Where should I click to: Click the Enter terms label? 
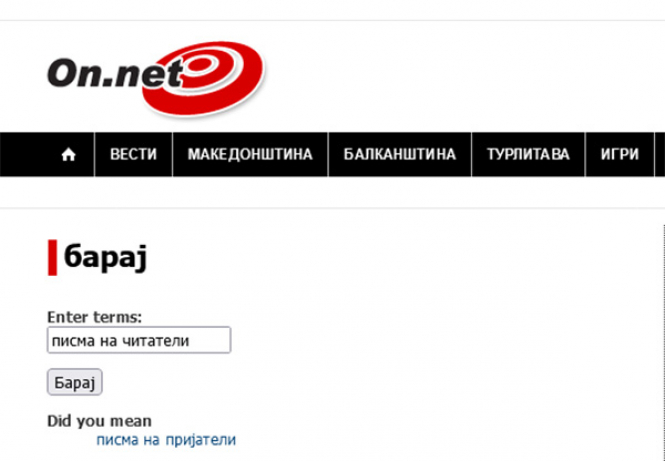(x=94, y=316)
